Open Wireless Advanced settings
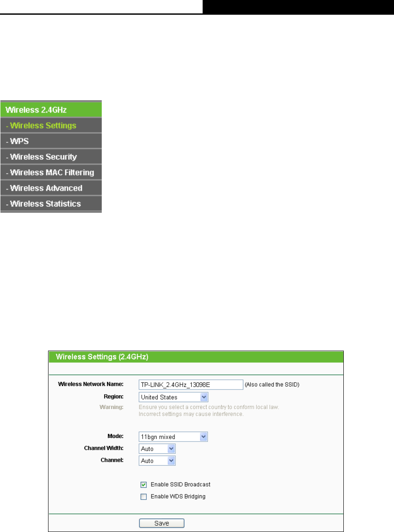The width and height of the screenshot is (394, 532). 51,188
